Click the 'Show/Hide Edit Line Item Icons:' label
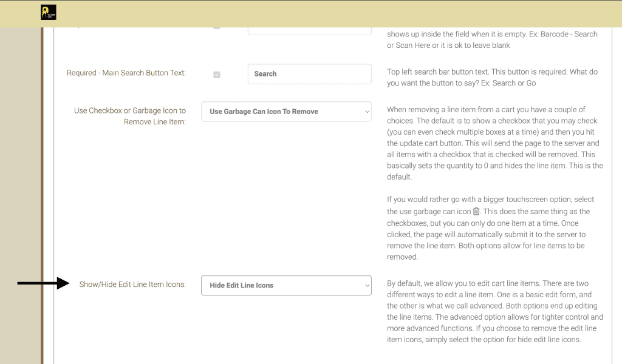Image resolution: width=622 pixels, height=364 pixels. click(132, 285)
